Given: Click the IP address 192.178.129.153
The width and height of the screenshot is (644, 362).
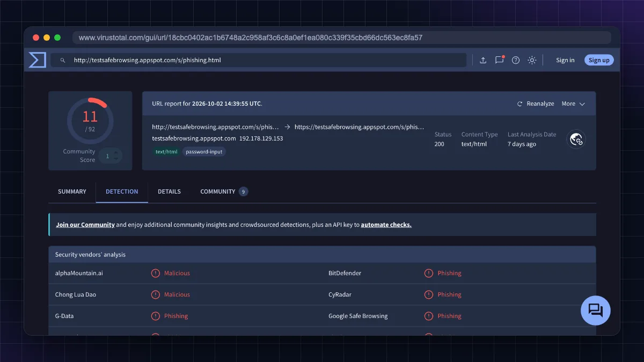Looking at the screenshot, I should click(x=261, y=138).
